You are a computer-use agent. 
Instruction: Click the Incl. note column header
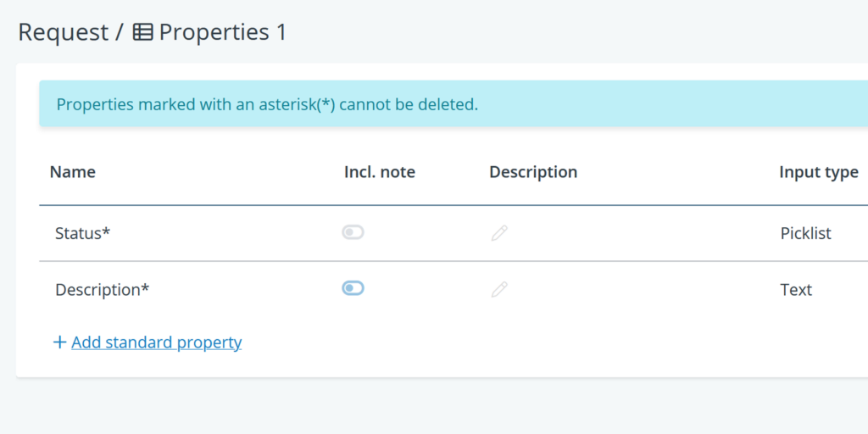[x=379, y=172]
